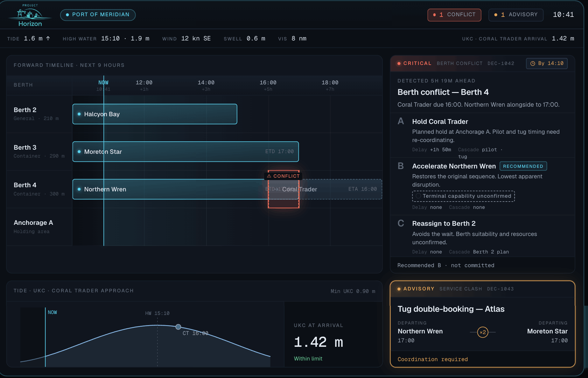
Task: Open the Port of Meridian selector
Action: click(x=98, y=15)
